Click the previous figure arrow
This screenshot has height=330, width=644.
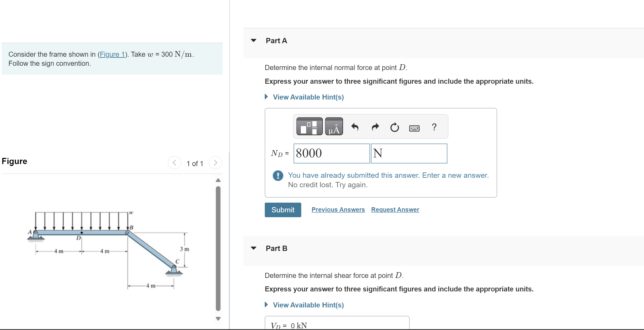(174, 163)
